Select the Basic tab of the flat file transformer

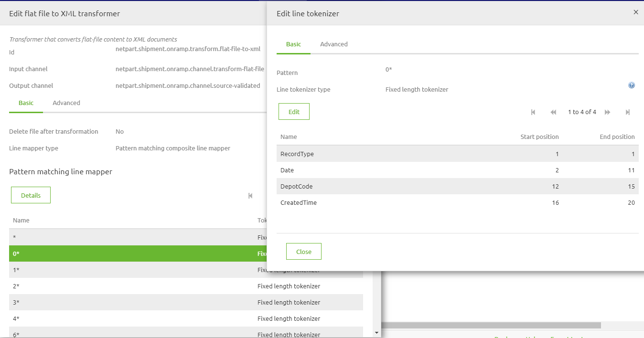[26, 103]
